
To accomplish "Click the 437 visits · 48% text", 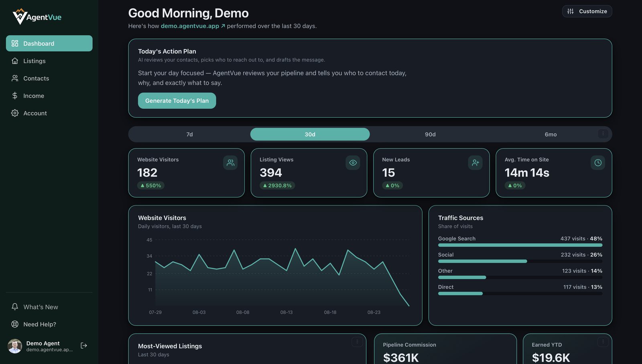I will click(581, 238).
